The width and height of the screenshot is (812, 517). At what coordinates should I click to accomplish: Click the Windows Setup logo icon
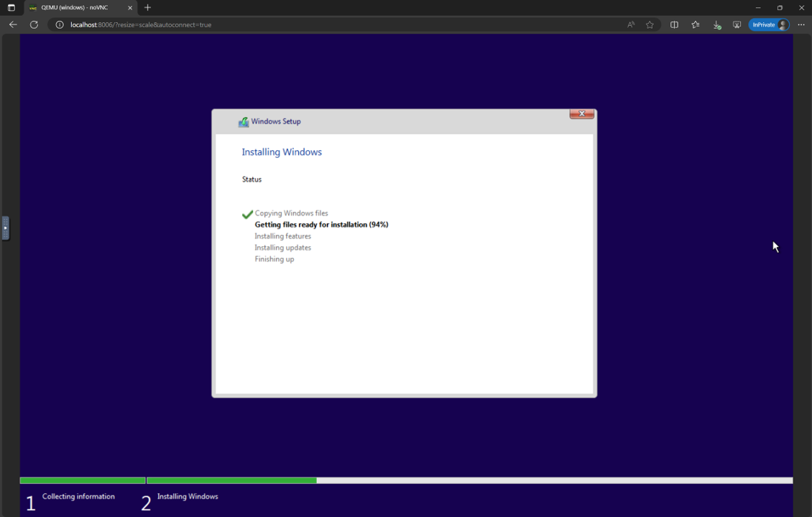pos(244,121)
